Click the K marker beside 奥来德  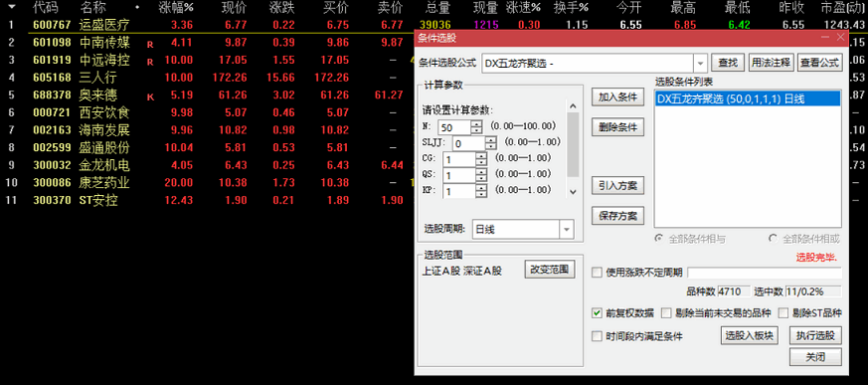(150, 97)
